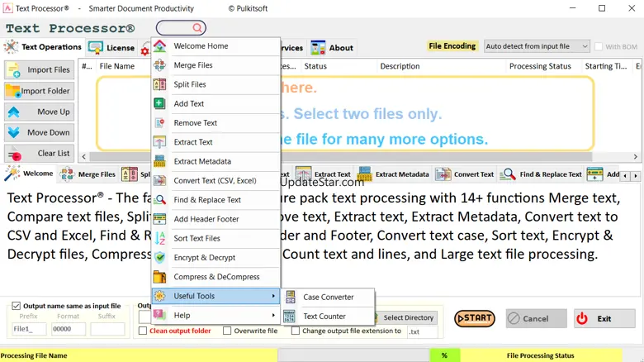Choose Extract Metadata in the menu
Screen dimensions: 644x362
pos(216,161)
